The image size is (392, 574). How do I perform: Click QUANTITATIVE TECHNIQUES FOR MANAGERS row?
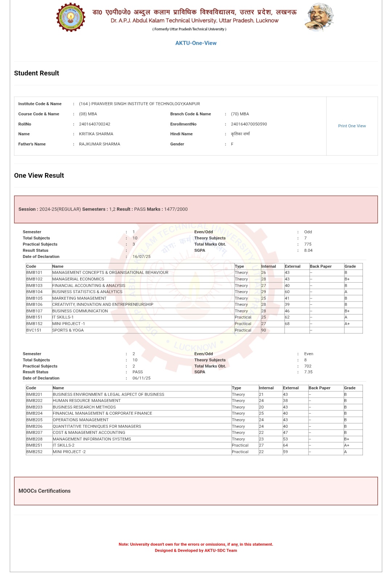pyautogui.click(x=194, y=426)
